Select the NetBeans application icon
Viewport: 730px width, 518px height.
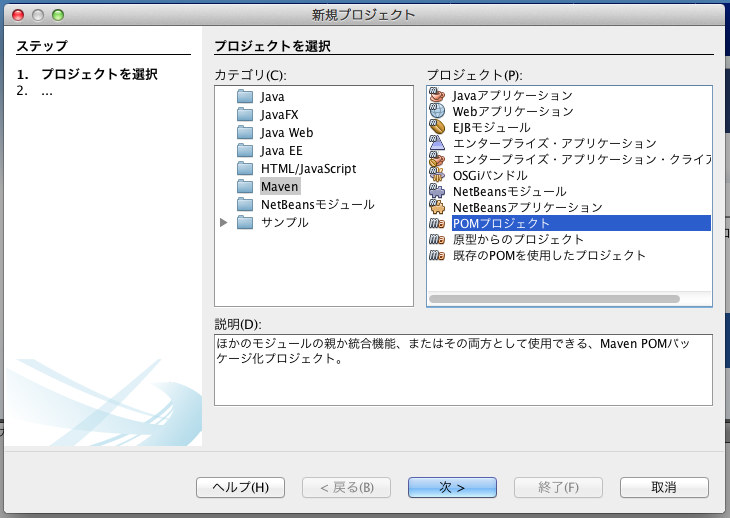pyautogui.click(x=436, y=207)
